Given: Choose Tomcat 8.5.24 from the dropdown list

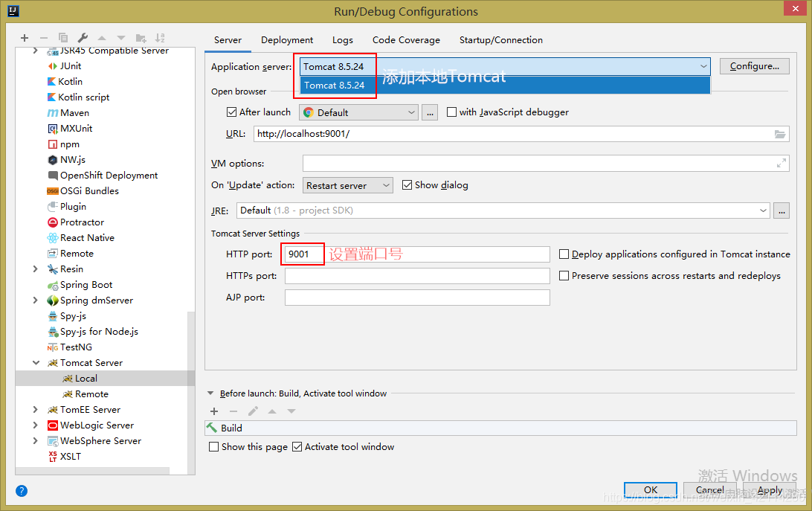Looking at the screenshot, I should click(505, 85).
